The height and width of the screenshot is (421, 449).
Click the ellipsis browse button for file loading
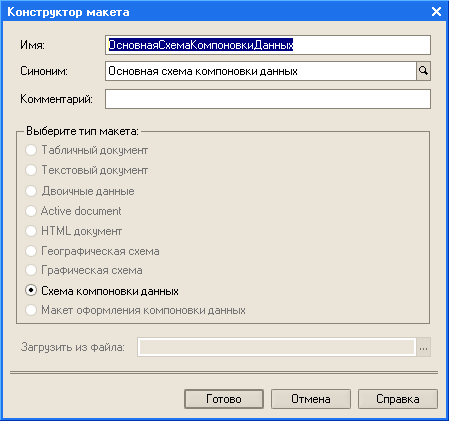pos(423,347)
